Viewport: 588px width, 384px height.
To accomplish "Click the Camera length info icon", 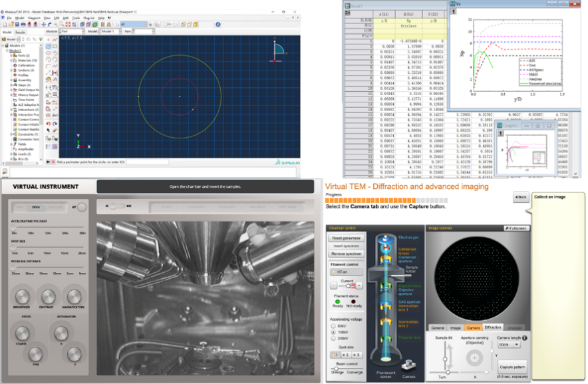I will pos(525,337).
